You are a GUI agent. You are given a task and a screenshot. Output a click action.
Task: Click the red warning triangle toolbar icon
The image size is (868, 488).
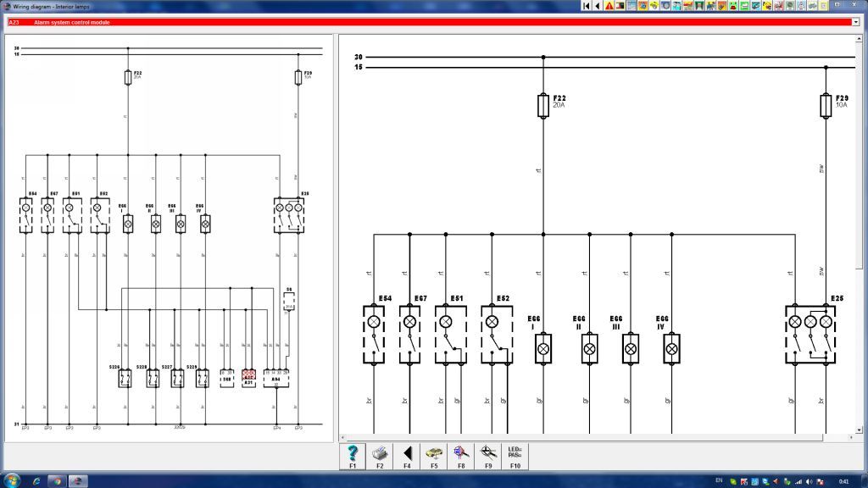609,6
